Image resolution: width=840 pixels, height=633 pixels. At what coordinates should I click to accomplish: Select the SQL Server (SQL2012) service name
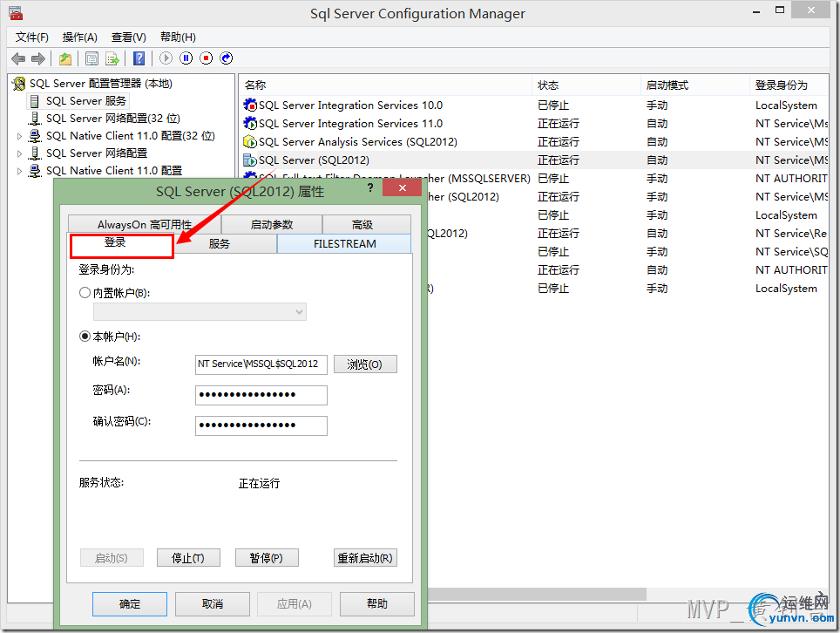pyautogui.click(x=314, y=160)
